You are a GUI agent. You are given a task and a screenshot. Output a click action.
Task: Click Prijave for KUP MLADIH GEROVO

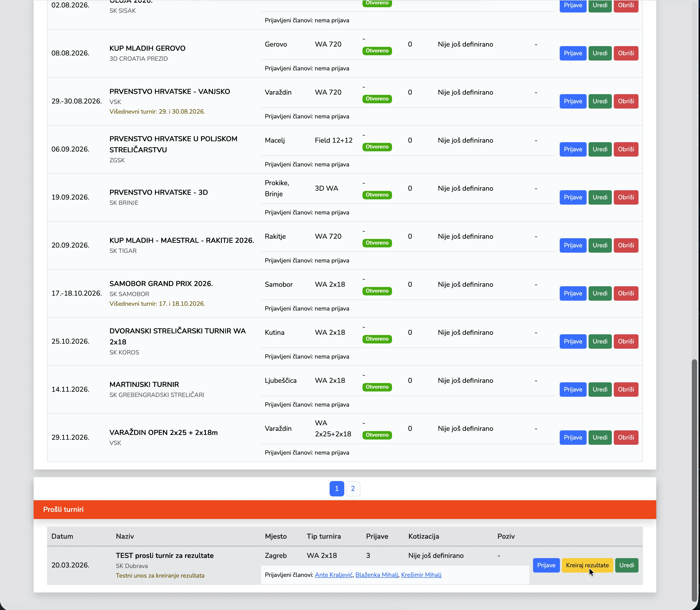[x=573, y=53]
